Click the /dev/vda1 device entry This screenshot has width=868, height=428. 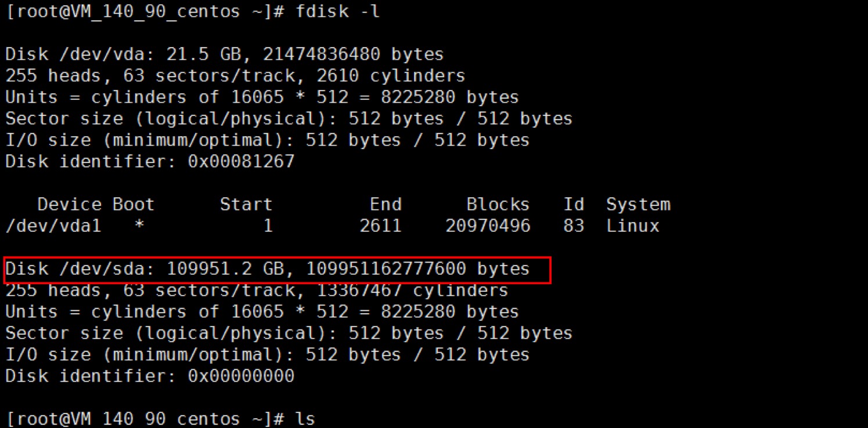coord(53,226)
